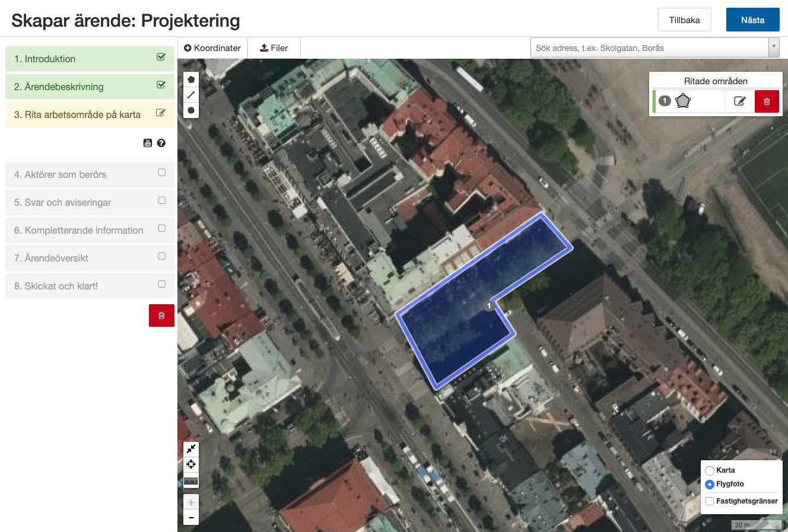Open the address search dropdown arrow
Screen dimensions: 788x532
point(773,48)
